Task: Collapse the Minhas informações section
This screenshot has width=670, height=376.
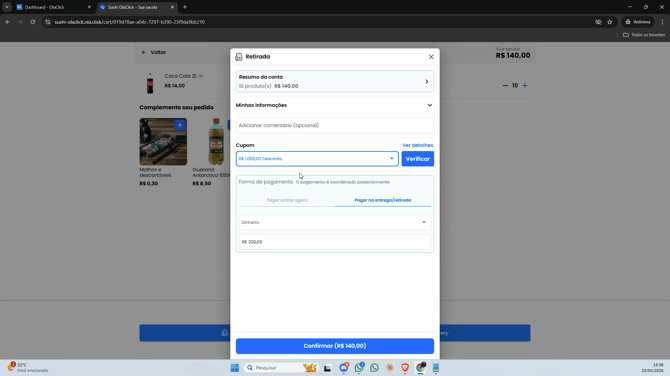Action: (335, 105)
